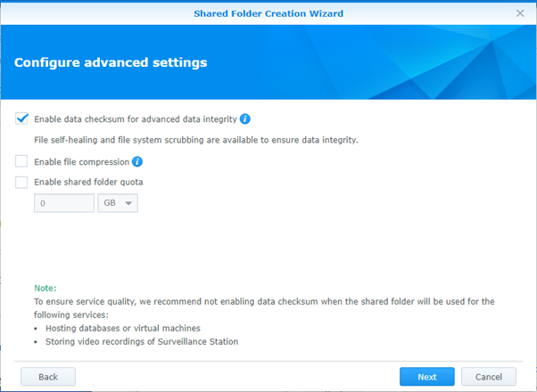Click the quota unit dropdown arrow
The height and width of the screenshot is (392, 537).
click(129, 204)
